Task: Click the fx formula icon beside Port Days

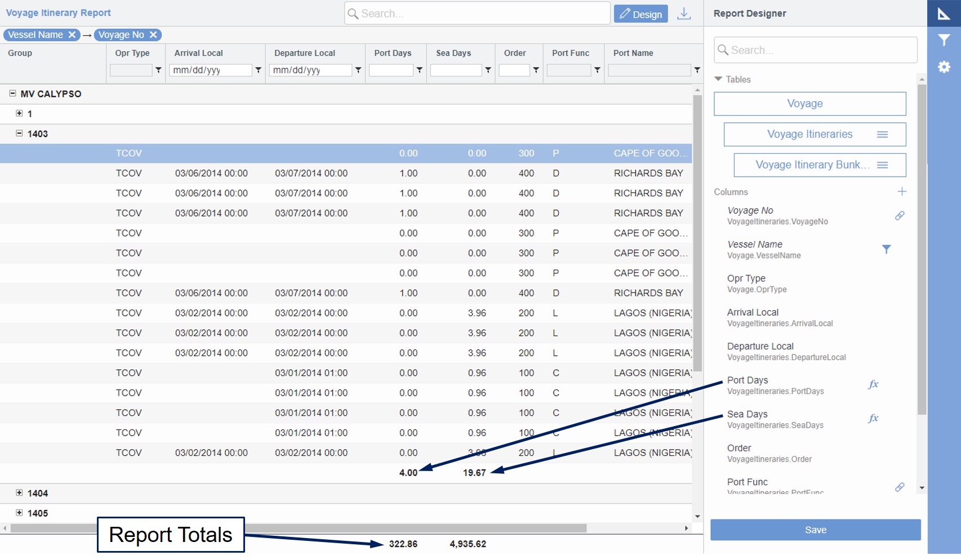Action: tap(874, 385)
